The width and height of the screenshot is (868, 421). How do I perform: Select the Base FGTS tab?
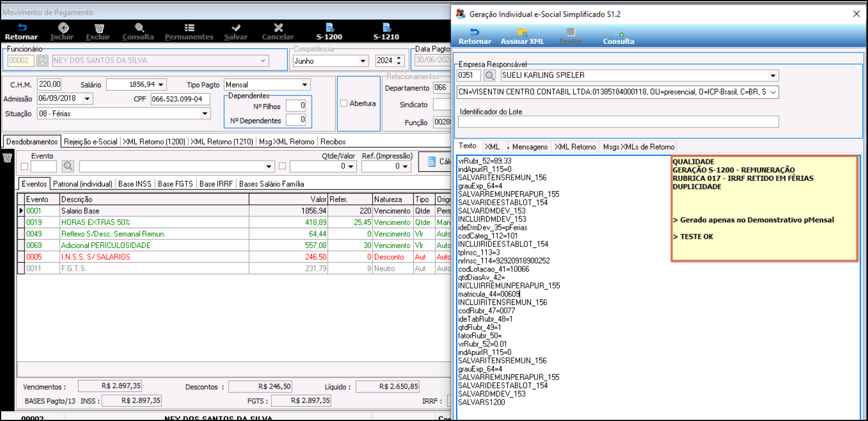click(x=176, y=184)
